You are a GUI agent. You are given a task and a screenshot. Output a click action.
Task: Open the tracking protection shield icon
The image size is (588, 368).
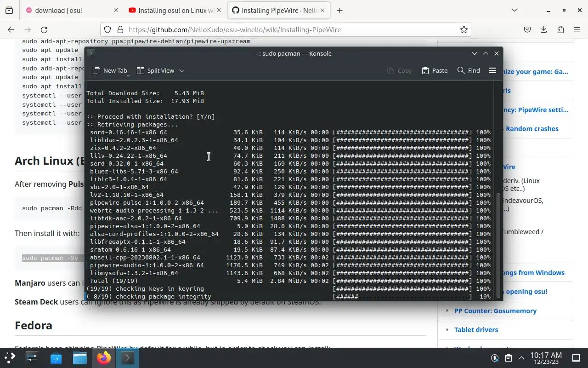[x=107, y=29]
